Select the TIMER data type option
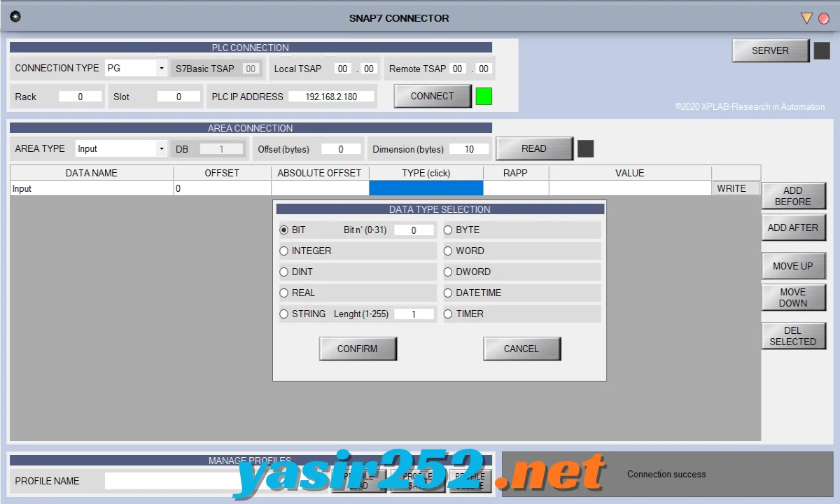Viewport: 840px width, 504px height. click(448, 314)
